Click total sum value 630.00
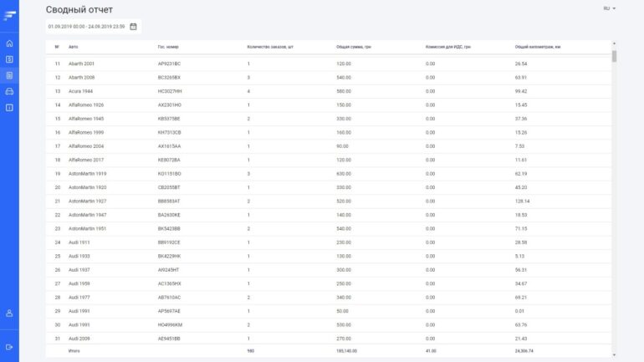 pyautogui.click(x=344, y=174)
